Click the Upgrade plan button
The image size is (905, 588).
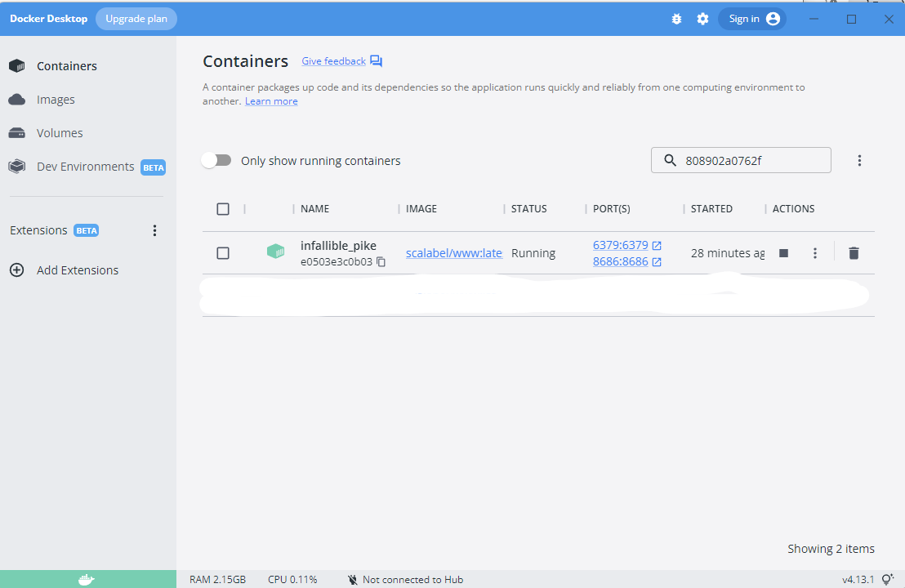(x=136, y=19)
